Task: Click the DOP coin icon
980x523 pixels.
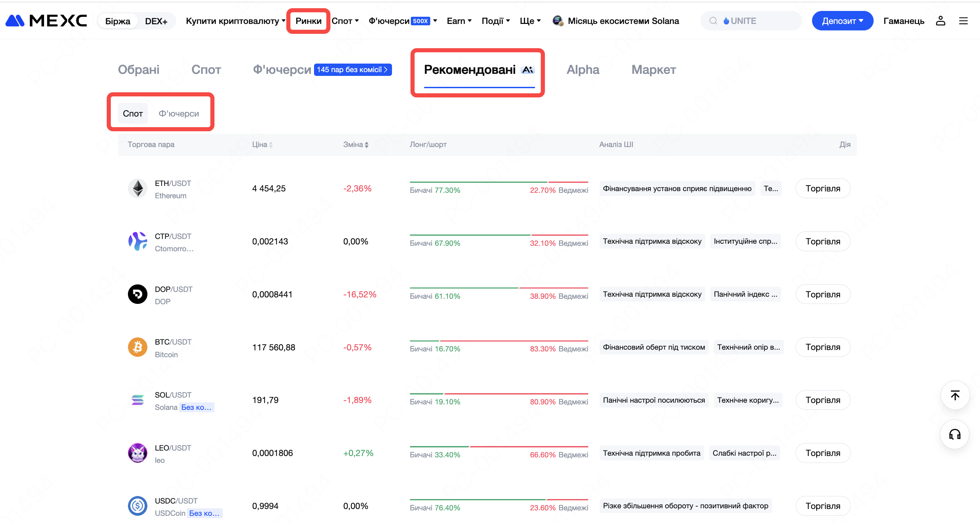Action: 138,294
